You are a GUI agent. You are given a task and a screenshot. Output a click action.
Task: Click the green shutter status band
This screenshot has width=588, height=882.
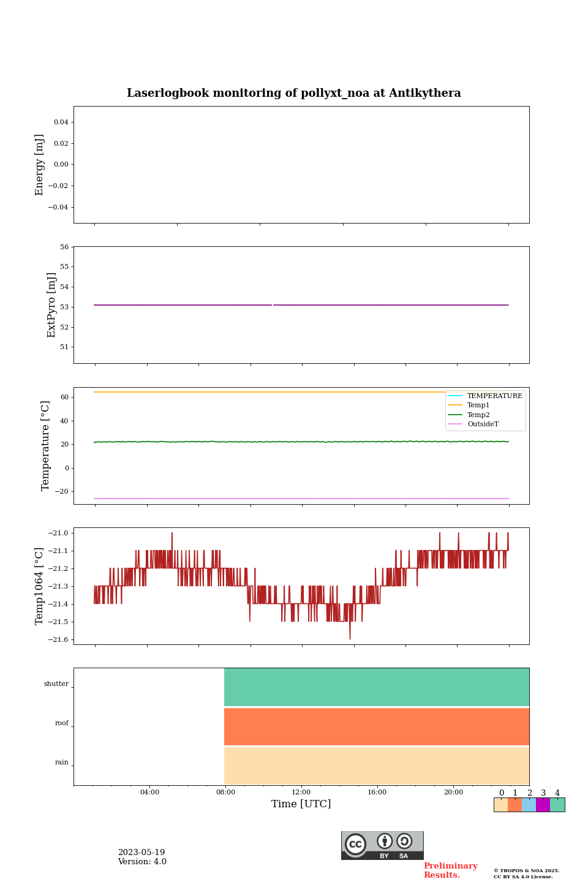coord(377,687)
